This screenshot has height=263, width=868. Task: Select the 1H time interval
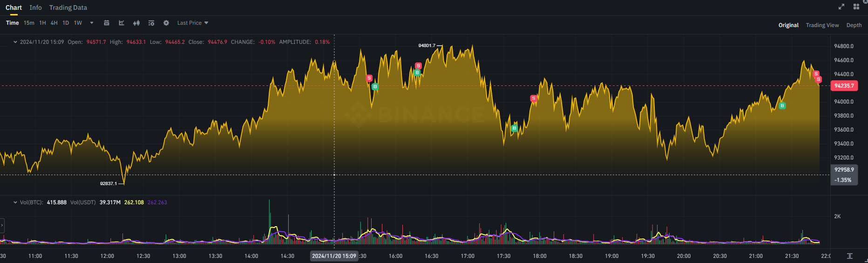point(42,23)
